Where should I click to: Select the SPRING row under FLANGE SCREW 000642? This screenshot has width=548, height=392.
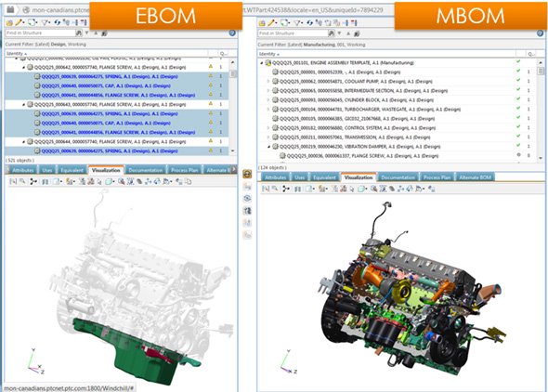117,76
